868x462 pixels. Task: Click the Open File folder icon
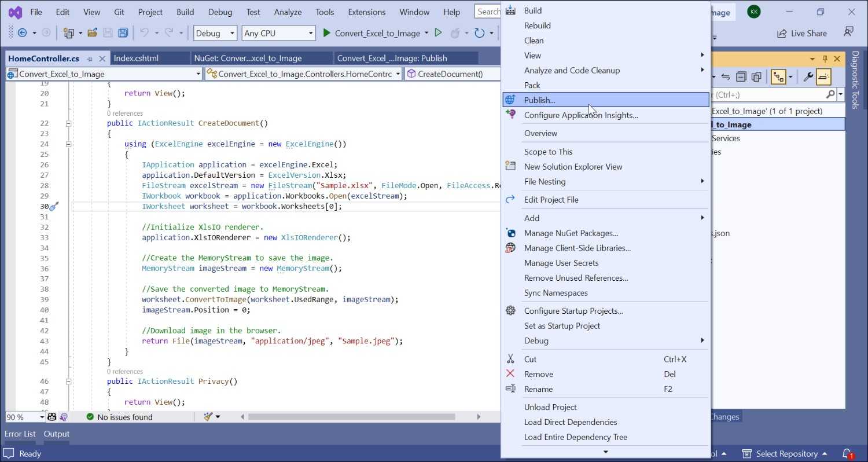tap(93, 33)
